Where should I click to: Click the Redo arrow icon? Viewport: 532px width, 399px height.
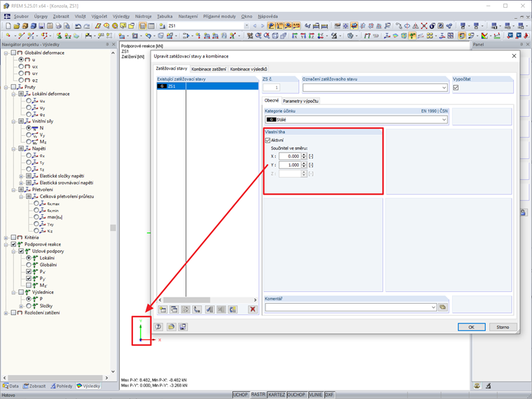pyautogui.click(x=87, y=26)
